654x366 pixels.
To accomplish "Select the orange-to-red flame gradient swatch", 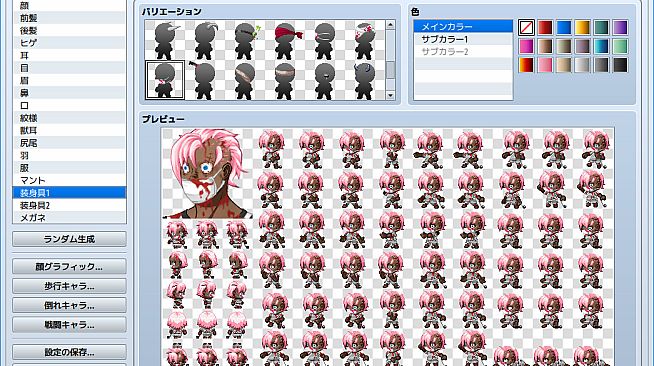I will click(x=526, y=65).
